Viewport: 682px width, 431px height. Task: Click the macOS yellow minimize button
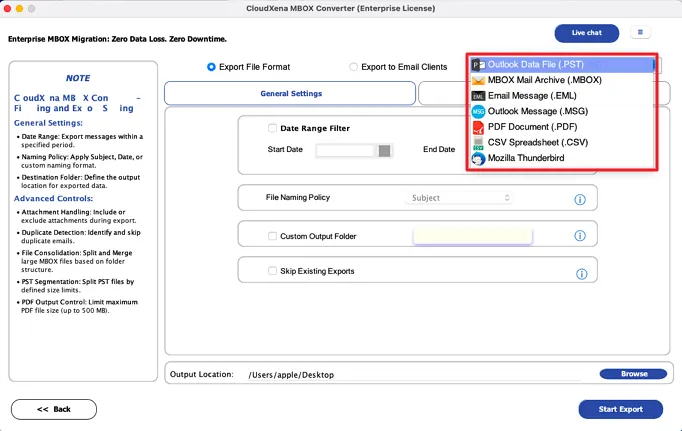19,8
